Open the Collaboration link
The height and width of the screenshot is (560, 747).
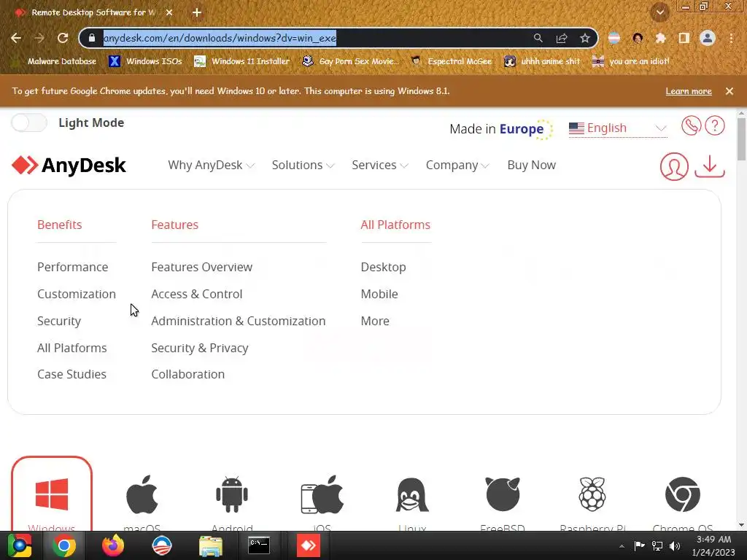[x=187, y=374]
